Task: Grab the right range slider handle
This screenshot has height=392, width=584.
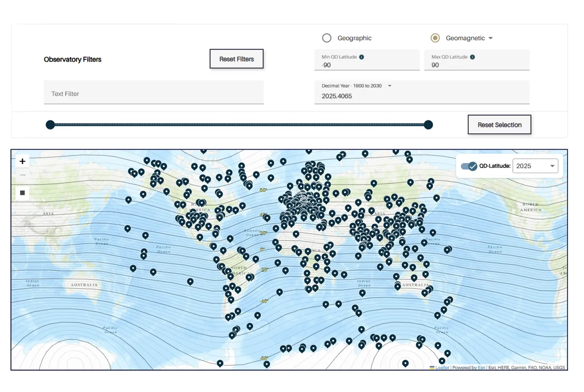Action: 428,125
